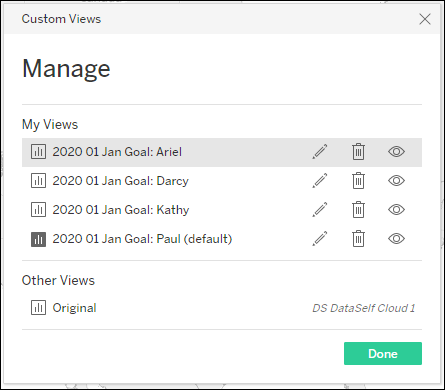Screen dimensions: 445x390
Task: Toggle visibility of Paul (default) view
Action: [x=396, y=239]
